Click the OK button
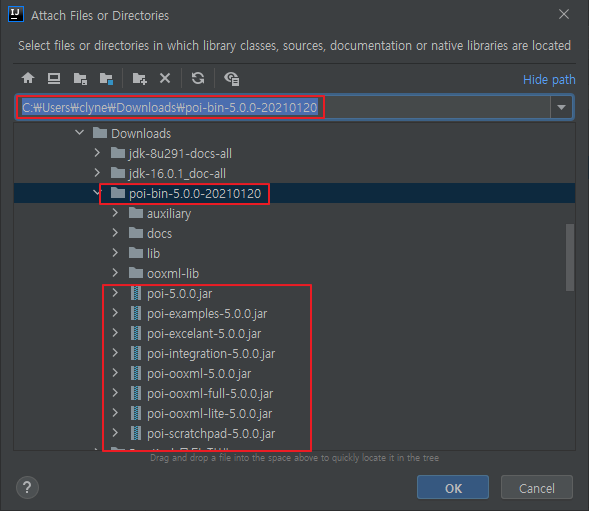The image size is (589, 511). [453, 487]
